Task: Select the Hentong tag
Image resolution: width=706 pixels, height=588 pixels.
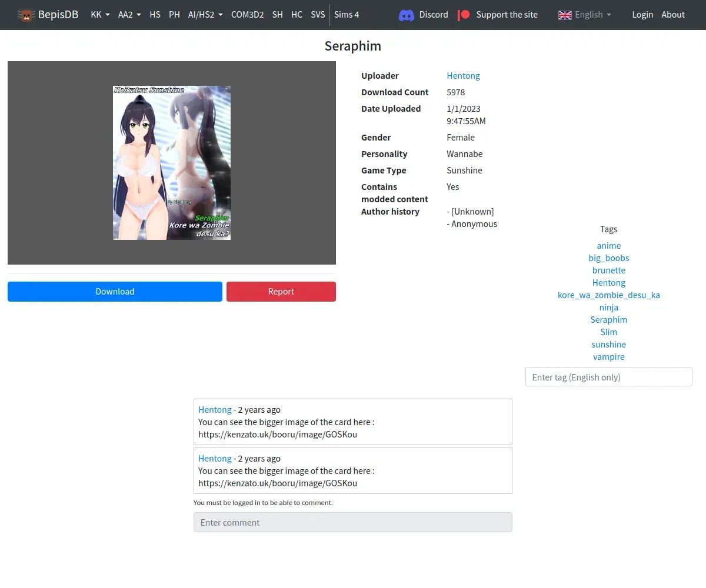Action: (x=609, y=283)
